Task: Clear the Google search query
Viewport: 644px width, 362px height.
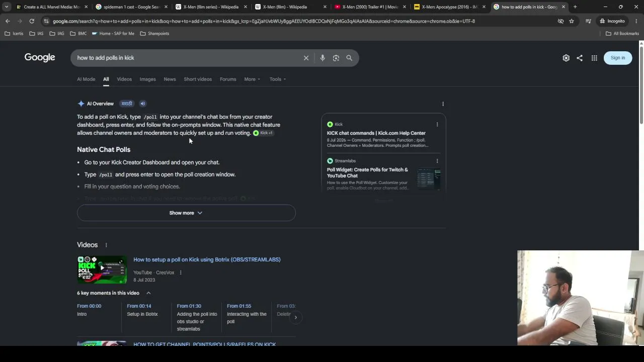Action: pyautogui.click(x=306, y=58)
